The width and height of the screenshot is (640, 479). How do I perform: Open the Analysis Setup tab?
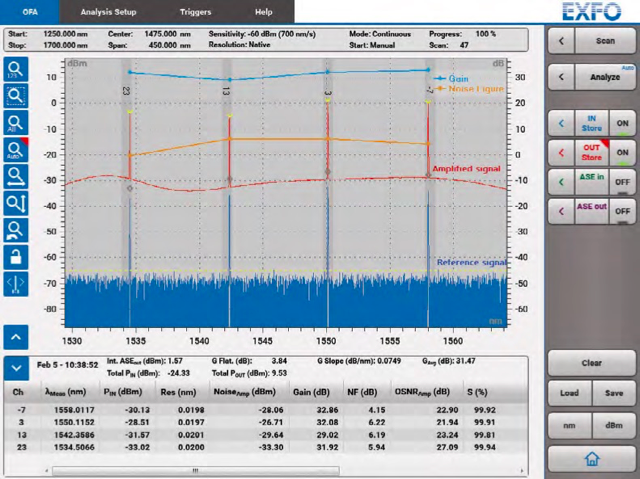(x=109, y=11)
